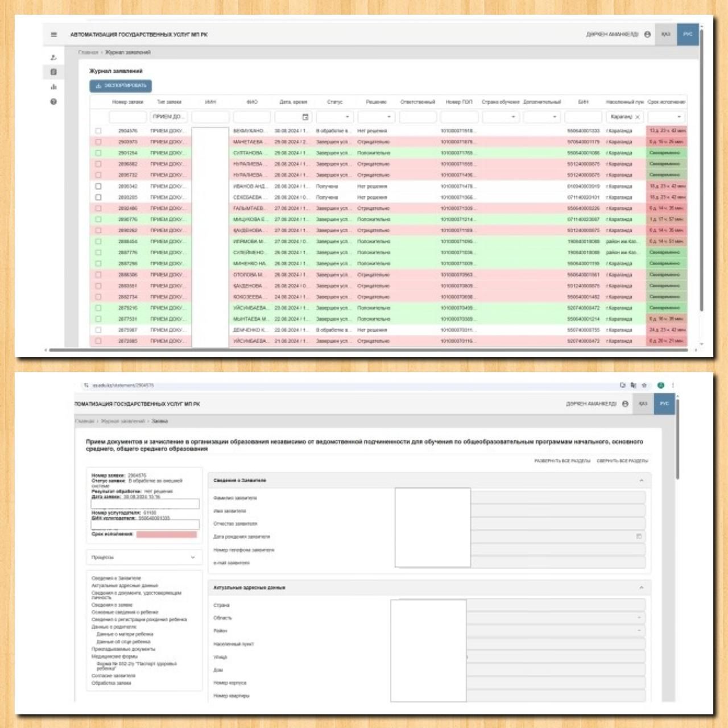The image size is (728, 728).
Task: Click the browser bookmark star icon
Action: (644, 385)
